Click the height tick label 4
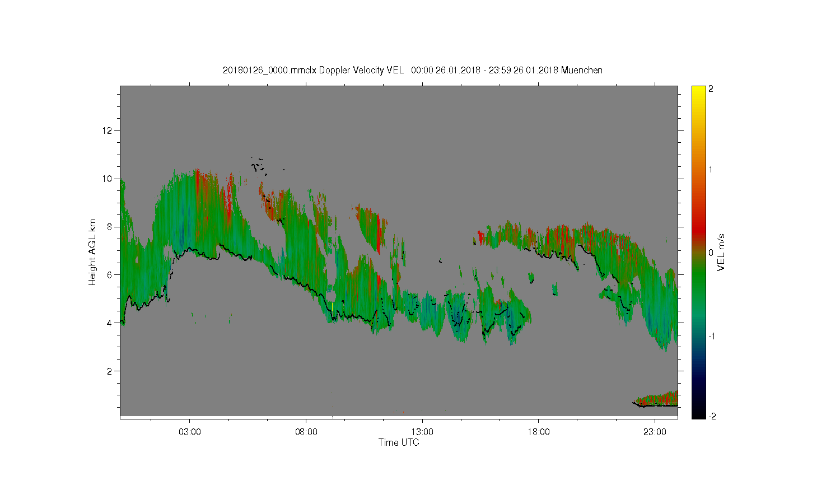 (x=110, y=323)
